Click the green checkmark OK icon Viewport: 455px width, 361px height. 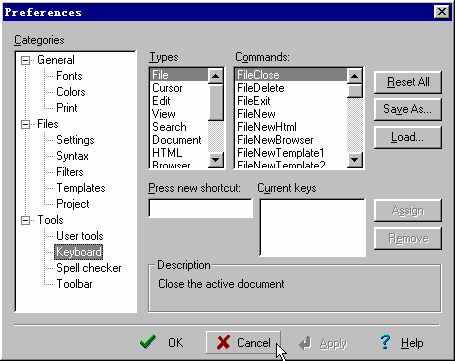147,342
